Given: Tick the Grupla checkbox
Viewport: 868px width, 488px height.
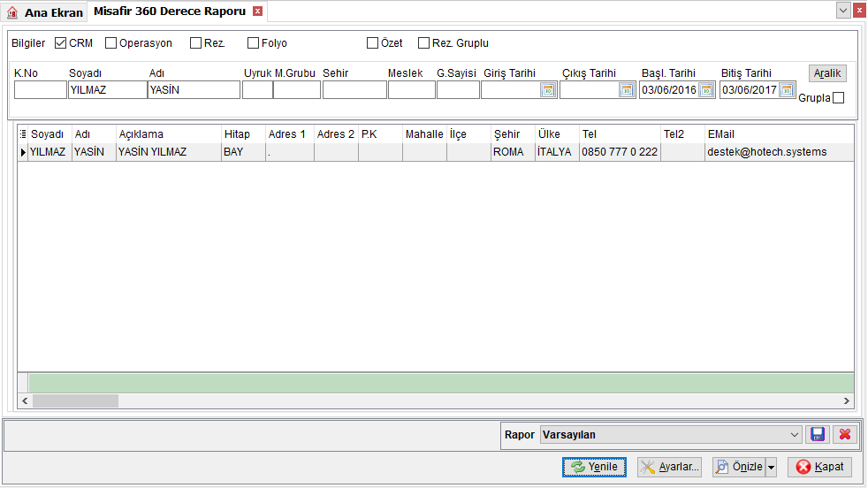Looking at the screenshot, I should point(839,98).
